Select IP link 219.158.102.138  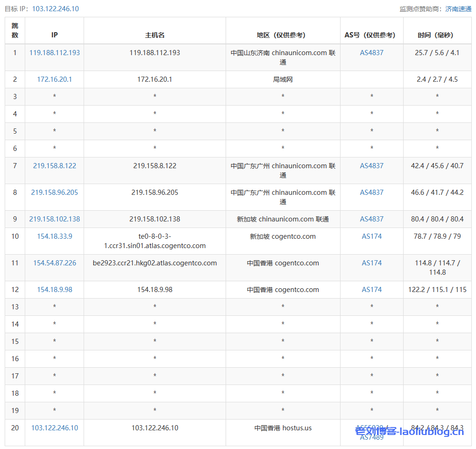[55, 219]
